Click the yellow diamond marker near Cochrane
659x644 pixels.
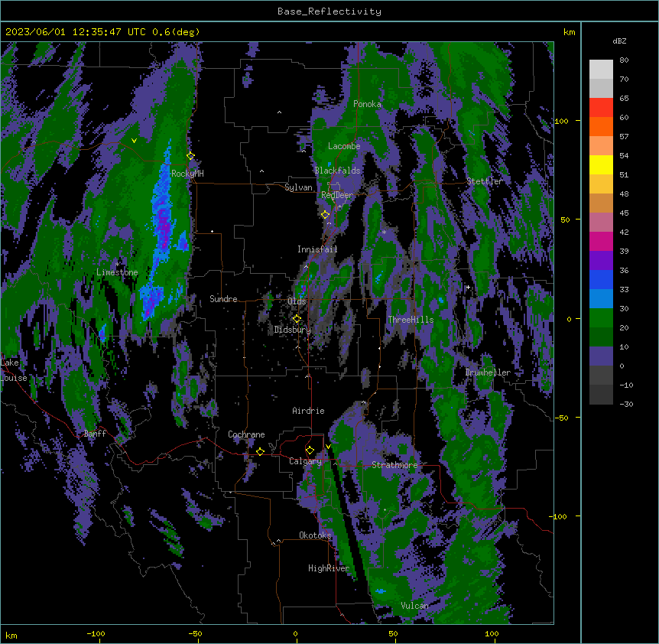260,452
